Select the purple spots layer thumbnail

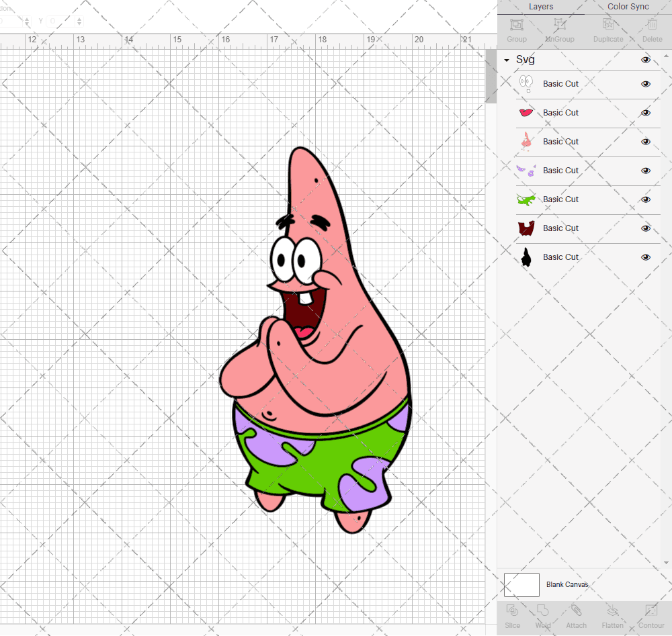(x=526, y=171)
